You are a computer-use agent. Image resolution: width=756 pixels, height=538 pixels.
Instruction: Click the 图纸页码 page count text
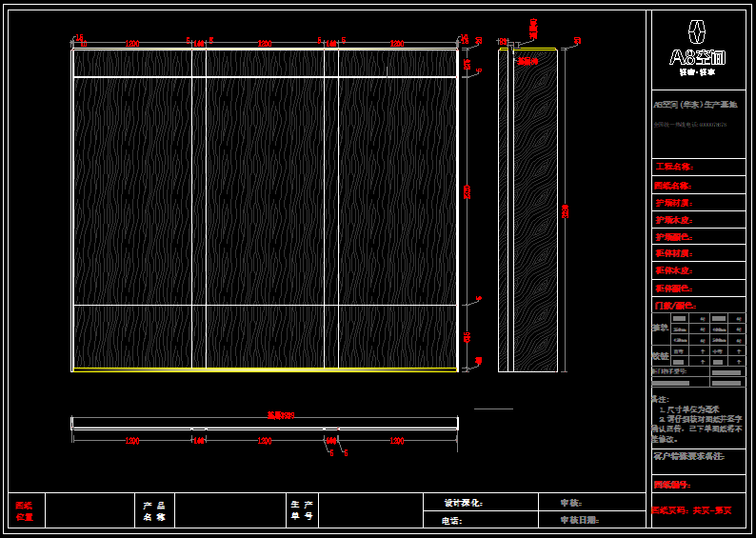point(692,510)
